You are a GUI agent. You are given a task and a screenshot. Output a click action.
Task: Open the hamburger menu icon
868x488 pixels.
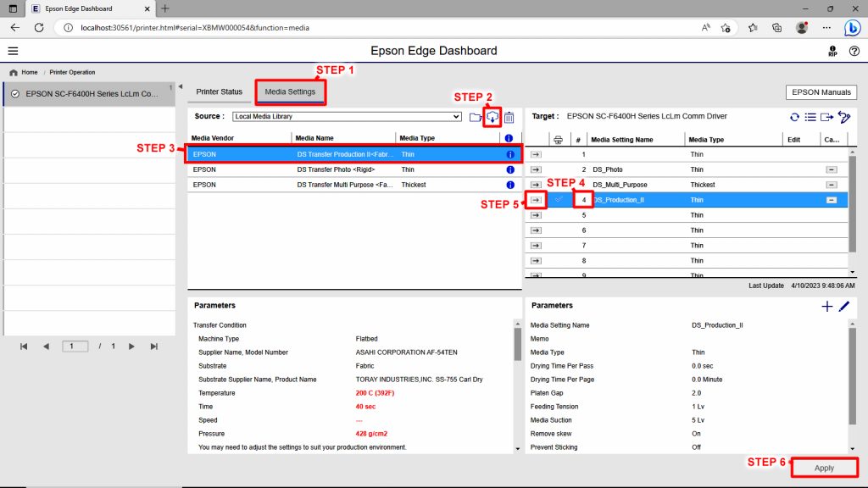(x=13, y=51)
